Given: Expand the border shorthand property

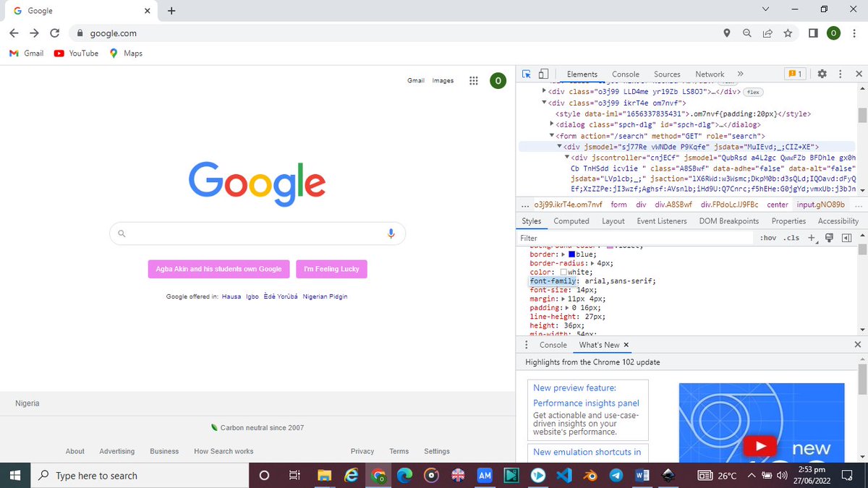Looking at the screenshot, I should coord(563,254).
